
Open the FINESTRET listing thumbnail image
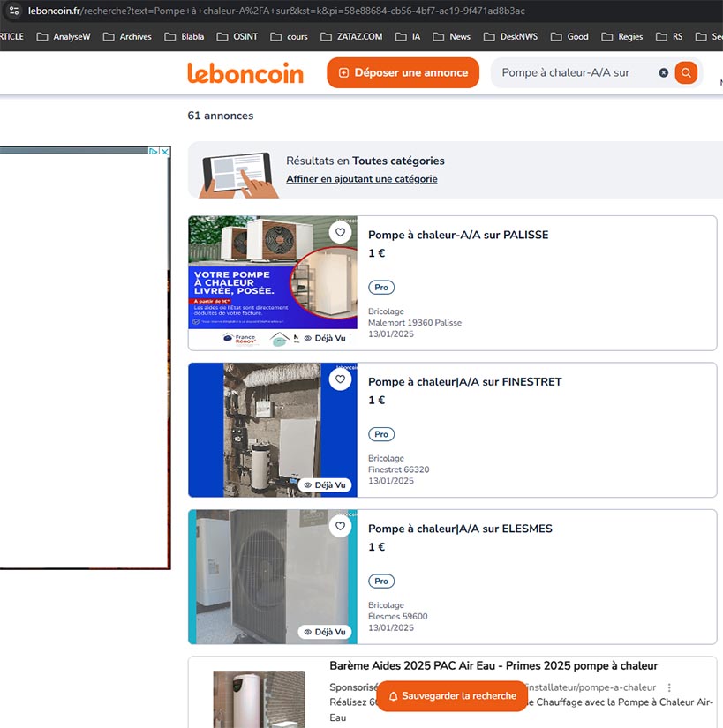[273, 430]
